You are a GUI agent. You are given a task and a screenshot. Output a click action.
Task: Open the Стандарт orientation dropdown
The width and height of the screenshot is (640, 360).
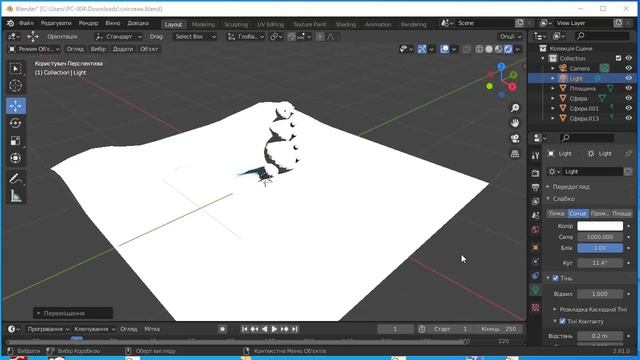118,37
